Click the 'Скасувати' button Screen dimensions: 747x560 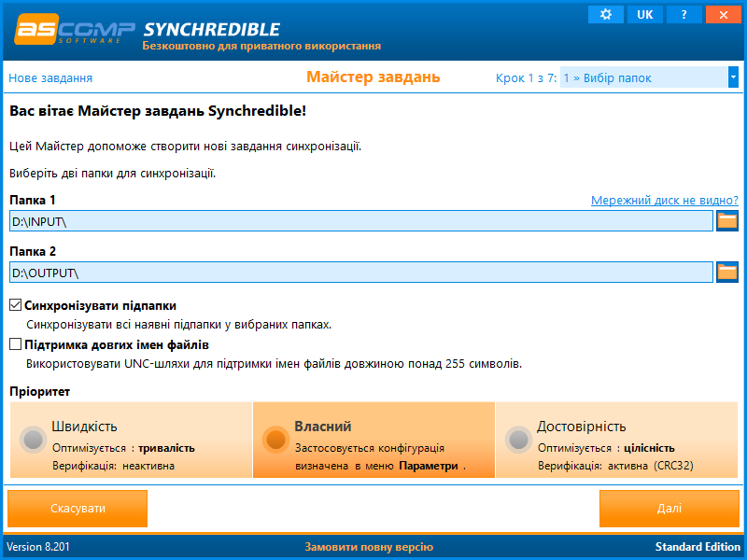point(78,509)
